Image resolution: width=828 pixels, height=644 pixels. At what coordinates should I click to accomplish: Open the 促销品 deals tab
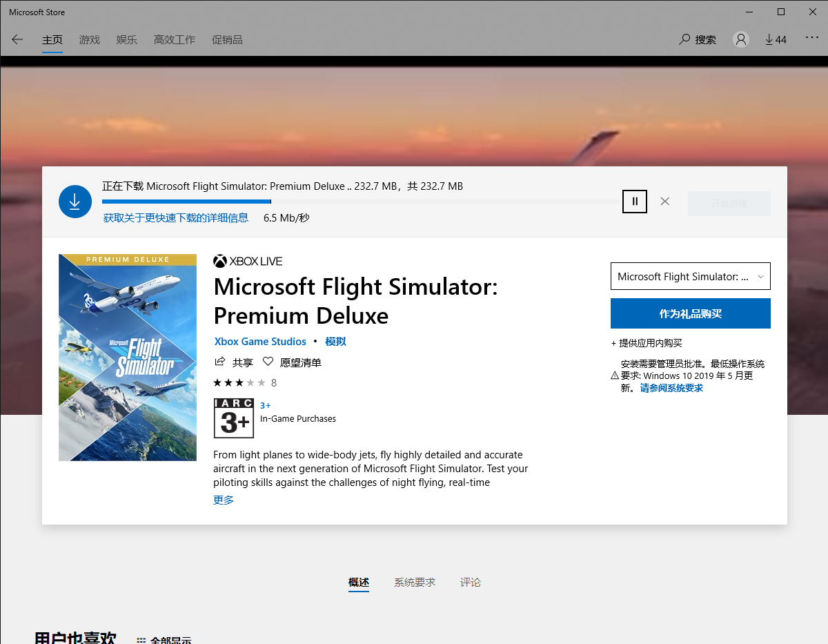(227, 40)
